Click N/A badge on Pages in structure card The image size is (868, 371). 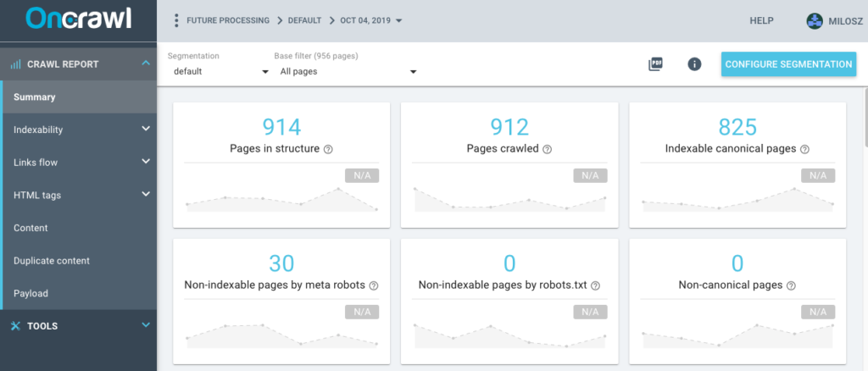tap(362, 176)
